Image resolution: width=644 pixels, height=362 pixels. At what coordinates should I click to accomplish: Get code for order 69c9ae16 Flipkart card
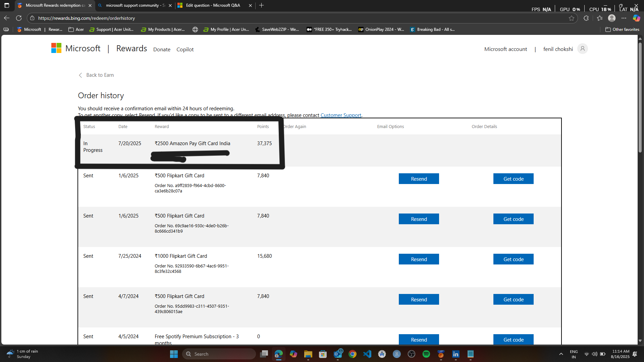pos(514,219)
